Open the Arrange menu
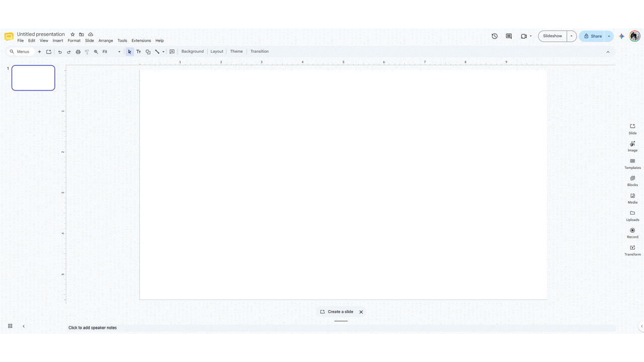Image resolution: width=644 pixels, height=362 pixels. 106,41
